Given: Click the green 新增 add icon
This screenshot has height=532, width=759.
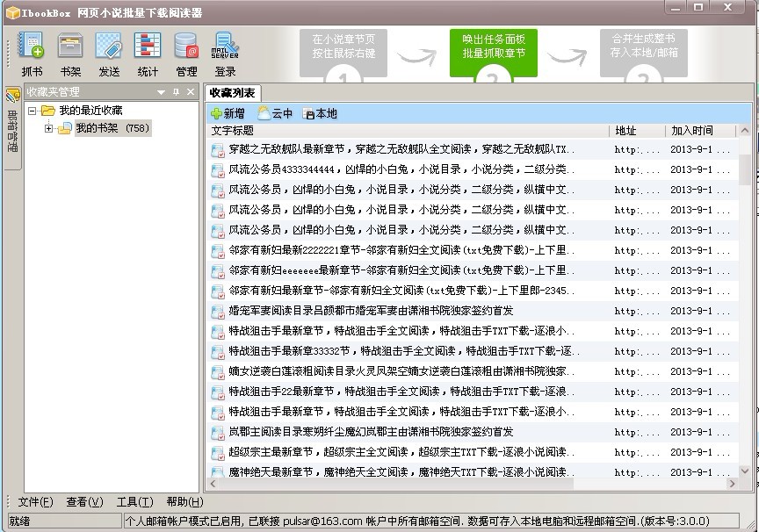Looking at the screenshot, I should pos(228,112).
